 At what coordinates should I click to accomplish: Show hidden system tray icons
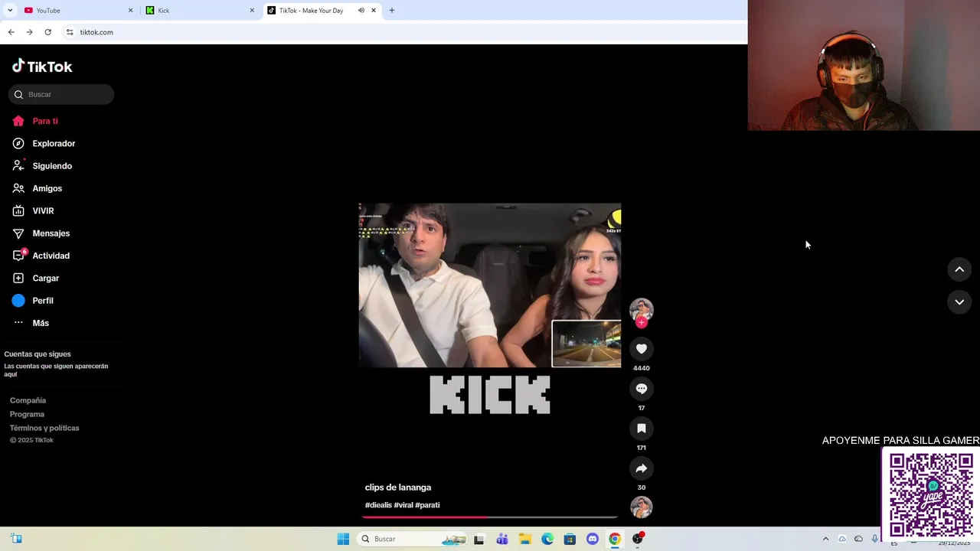pyautogui.click(x=825, y=539)
